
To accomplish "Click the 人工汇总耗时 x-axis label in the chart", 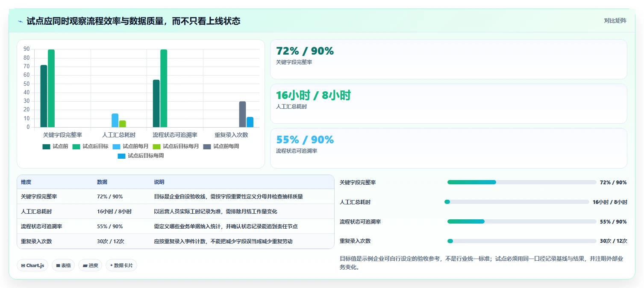I will [119, 135].
